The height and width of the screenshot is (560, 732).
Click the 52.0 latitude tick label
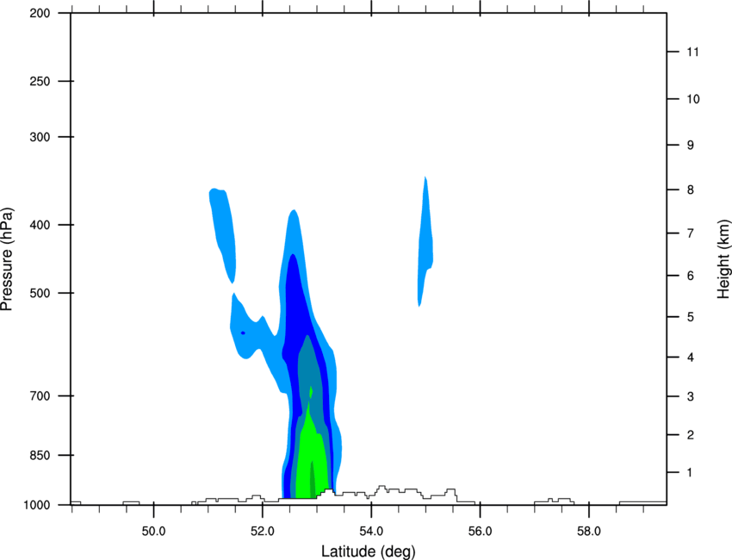(x=263, y=532)
